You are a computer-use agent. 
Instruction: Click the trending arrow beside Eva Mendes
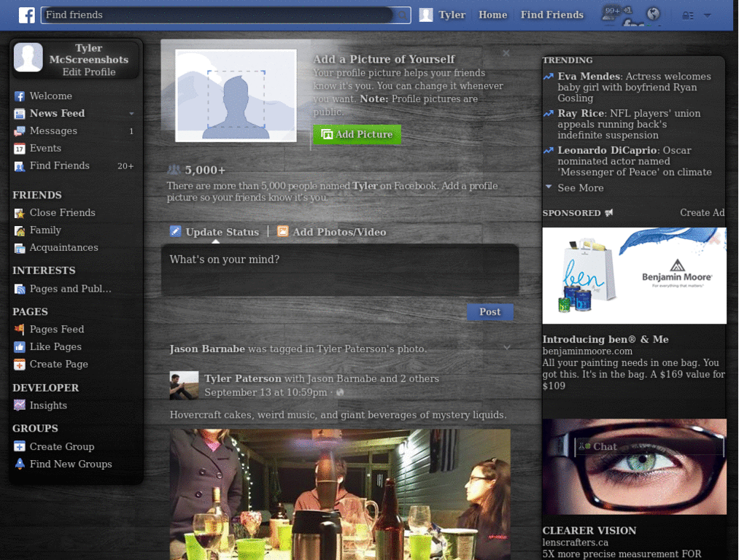point(548,76)
